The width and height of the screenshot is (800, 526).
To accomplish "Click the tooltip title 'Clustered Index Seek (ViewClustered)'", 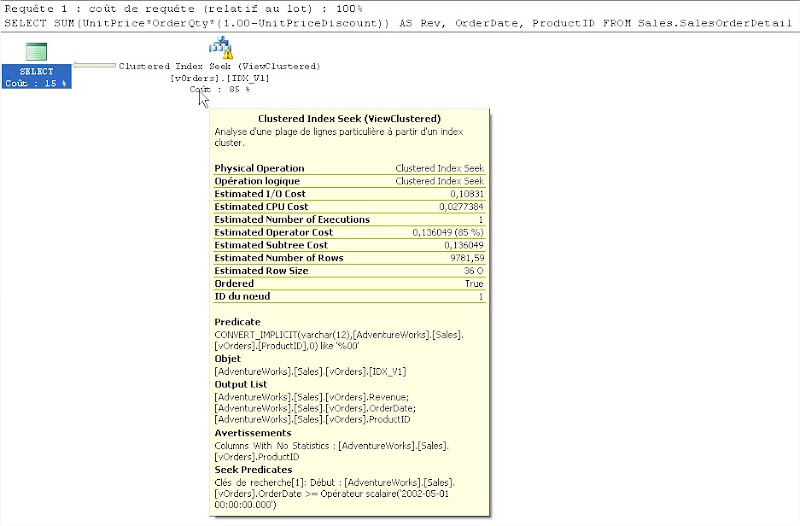I will [349, 118].
